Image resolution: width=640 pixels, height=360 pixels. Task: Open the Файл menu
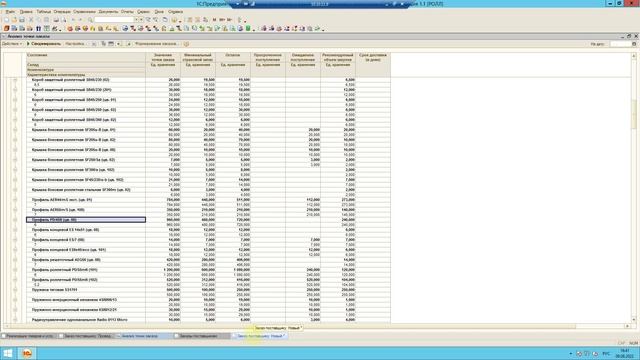[10, 12]
